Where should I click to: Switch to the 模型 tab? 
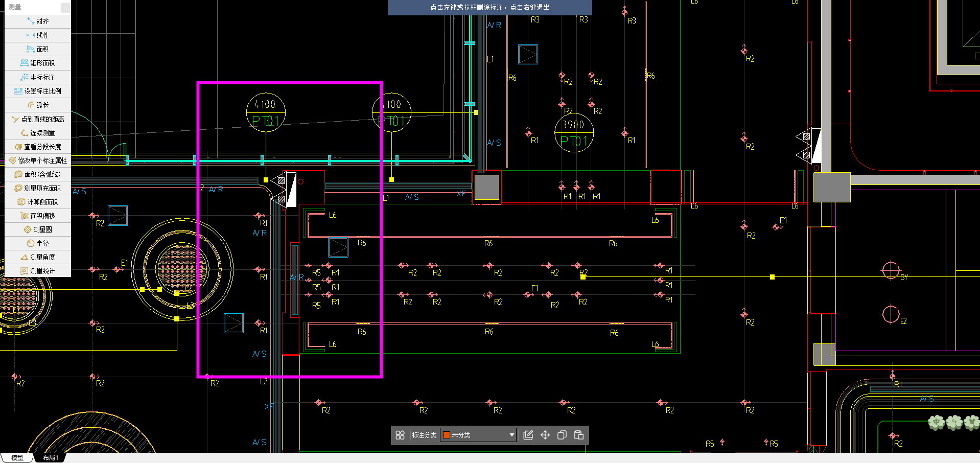17,457
